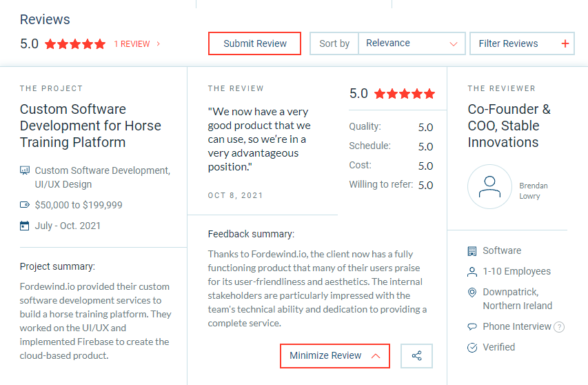Click the budget tag icon beside $50,000 to $199,999
The image size is (588, 385).
click(25, 205)
